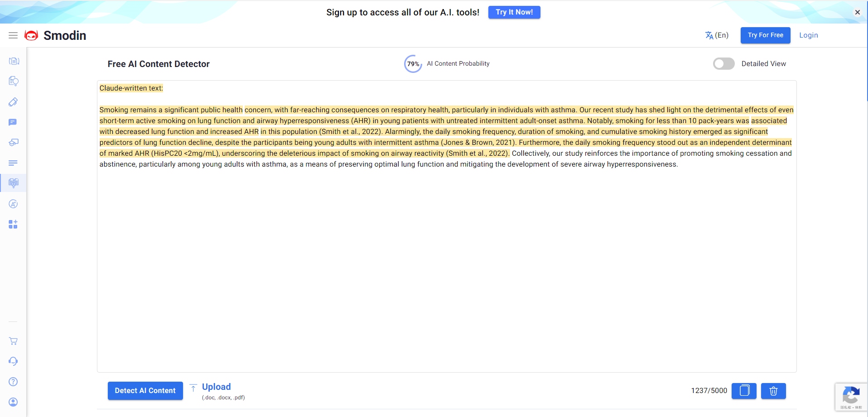Copy the analyzed text using clipboard icon
Screen dimensions: 868x417
(x=744, y=391)
